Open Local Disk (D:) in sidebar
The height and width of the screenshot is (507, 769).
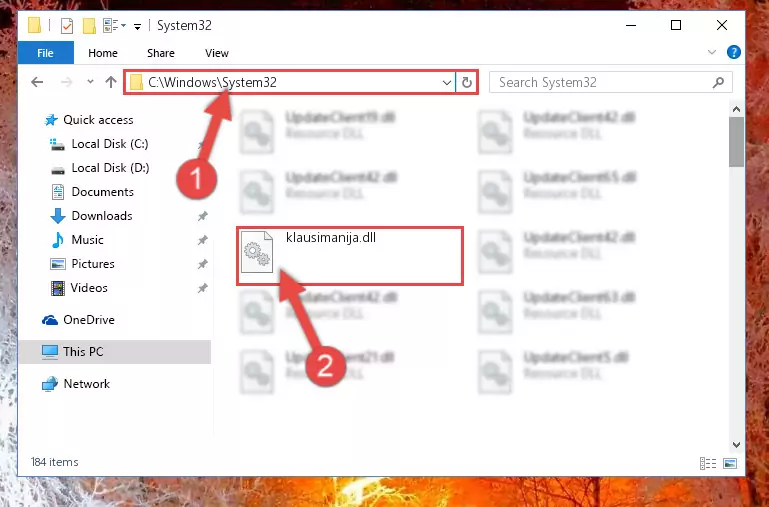pos(110,168)
